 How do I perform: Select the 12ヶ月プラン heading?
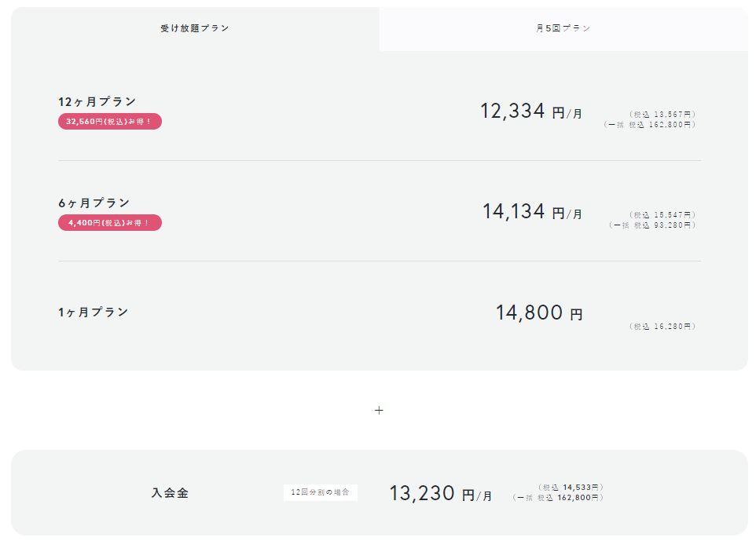pos(97,101)
